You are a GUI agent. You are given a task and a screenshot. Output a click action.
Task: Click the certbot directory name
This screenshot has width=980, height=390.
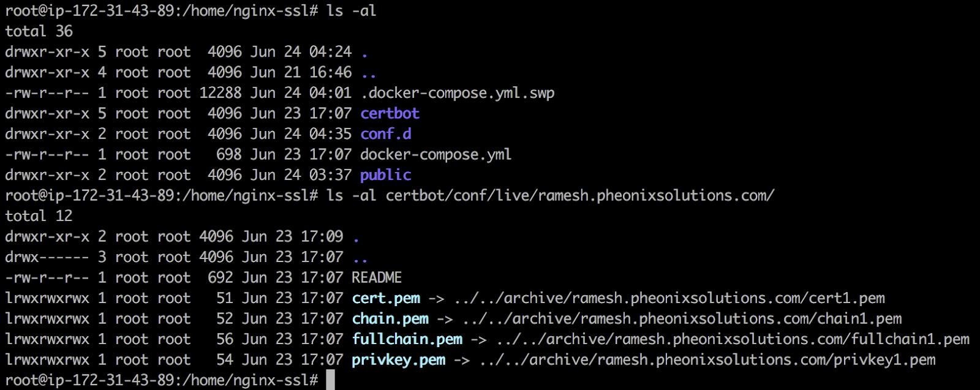(x=390, y=113)
